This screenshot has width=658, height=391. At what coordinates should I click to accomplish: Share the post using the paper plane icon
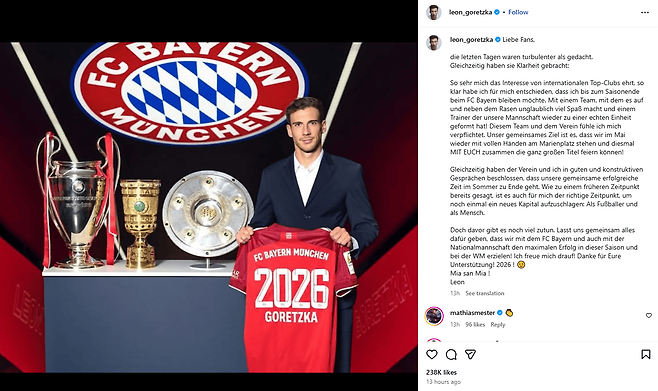pyautogui.click(x=470, y=355)
